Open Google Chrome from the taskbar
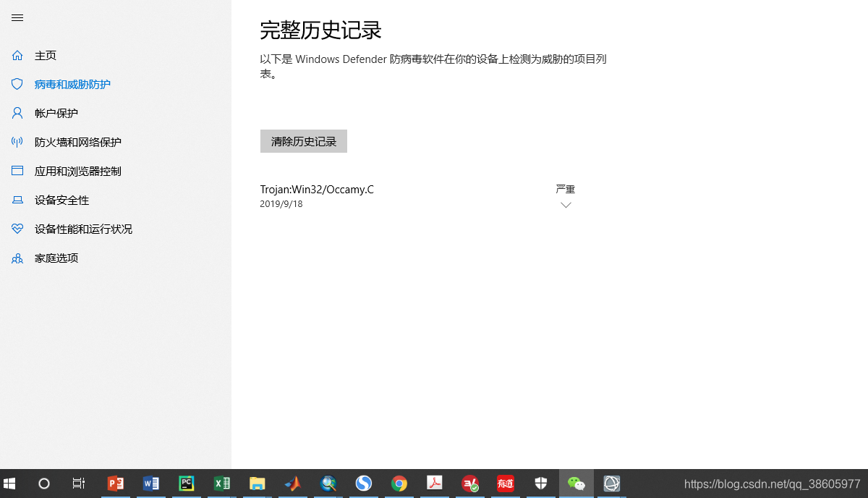Viewport: 868px width, 498px height. tap(399, 483)
